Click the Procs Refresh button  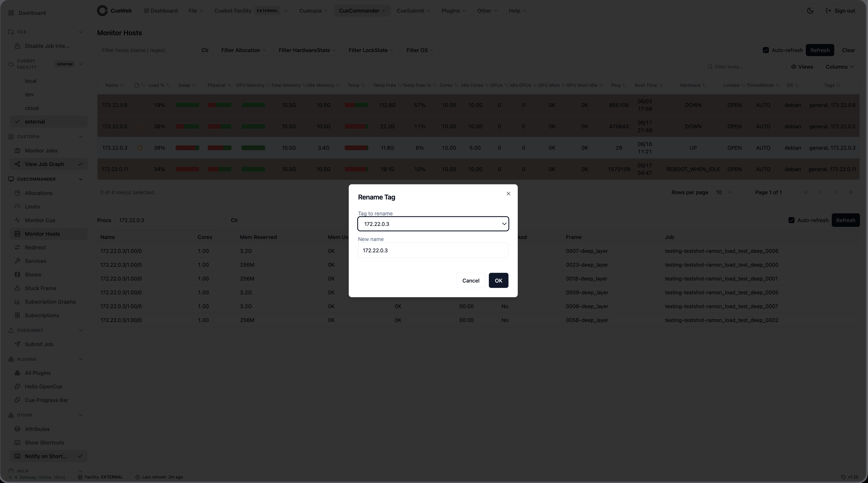click(845, 220)
